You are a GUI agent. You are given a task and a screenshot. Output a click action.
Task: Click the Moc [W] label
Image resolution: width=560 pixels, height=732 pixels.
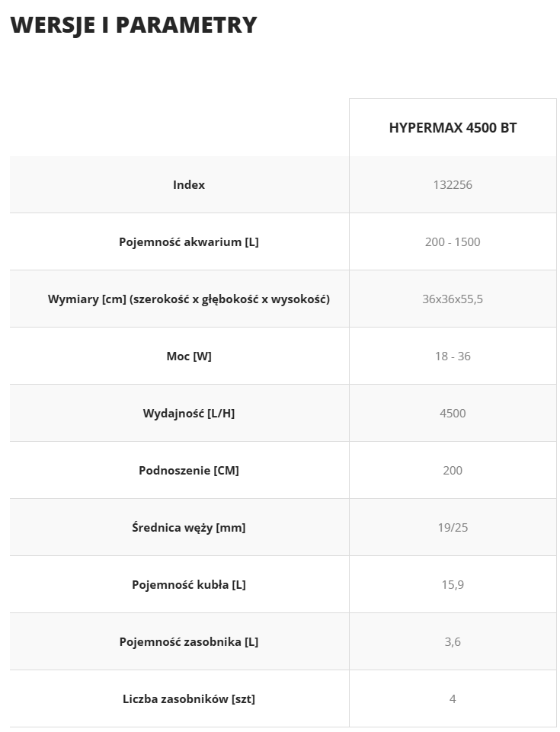click(x=189, y=356)
